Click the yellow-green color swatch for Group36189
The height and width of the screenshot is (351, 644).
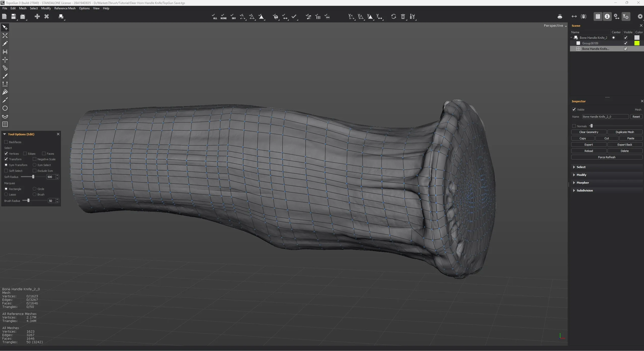click(x=637, y=43)
